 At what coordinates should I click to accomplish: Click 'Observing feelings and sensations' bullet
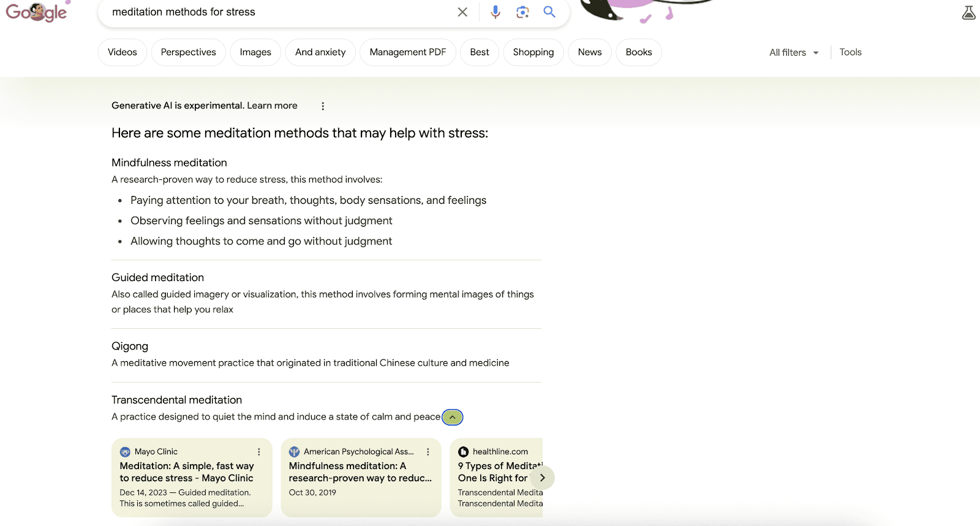(x=262, y=221)
